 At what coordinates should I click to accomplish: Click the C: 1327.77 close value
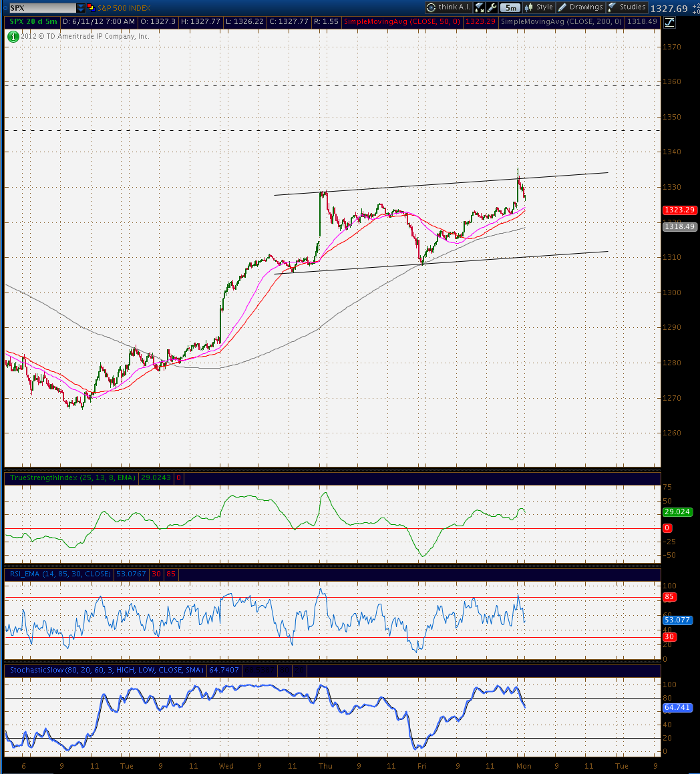click(289, 22)
